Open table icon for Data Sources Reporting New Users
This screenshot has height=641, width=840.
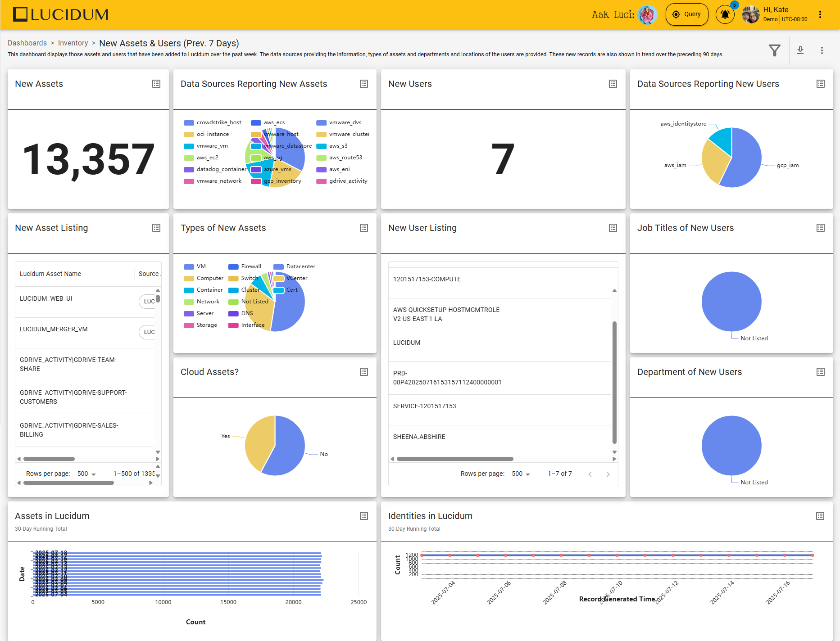coord(821,84)
